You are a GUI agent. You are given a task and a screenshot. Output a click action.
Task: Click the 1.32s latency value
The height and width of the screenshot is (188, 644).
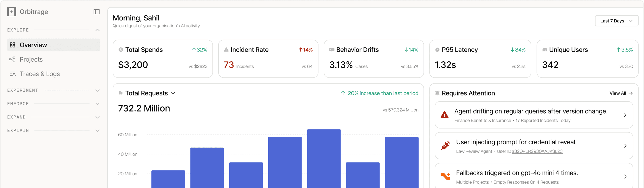pyautogui.click(x=445, y=65)
